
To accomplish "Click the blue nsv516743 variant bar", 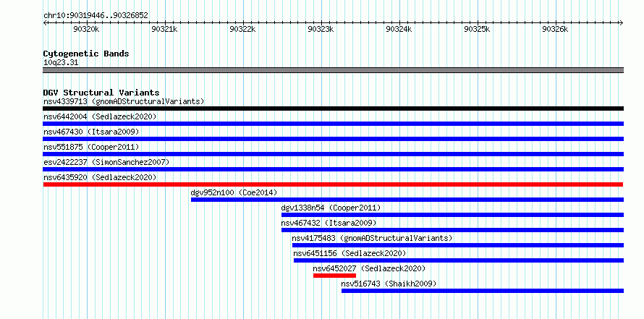I will tap(483, 291).
